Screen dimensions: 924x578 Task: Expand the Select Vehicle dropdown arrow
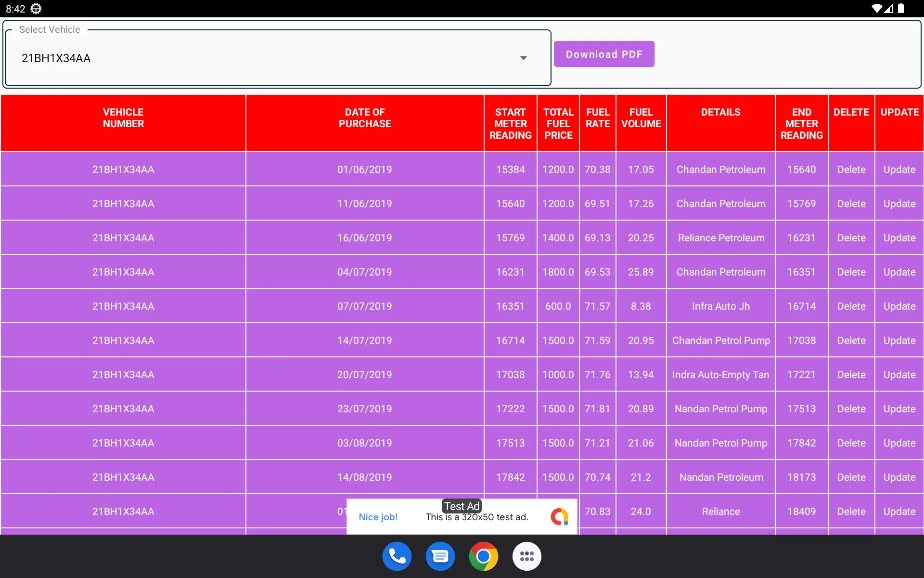pyautogui.click(x=524, y=58)
